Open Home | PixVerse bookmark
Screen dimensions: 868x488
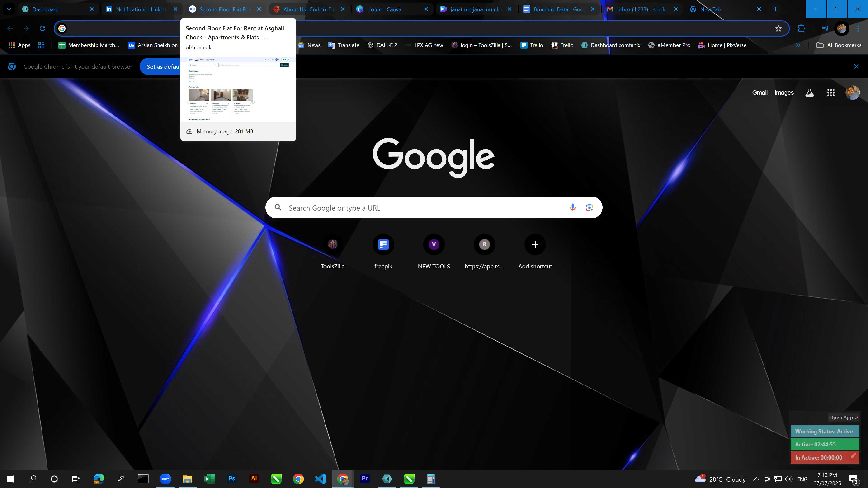tap(722, 45)
